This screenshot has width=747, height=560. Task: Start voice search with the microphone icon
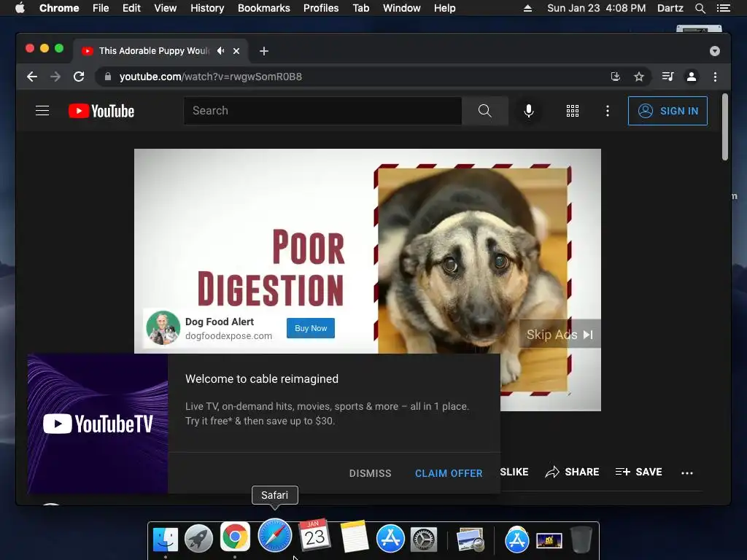(x=528, y=111)
